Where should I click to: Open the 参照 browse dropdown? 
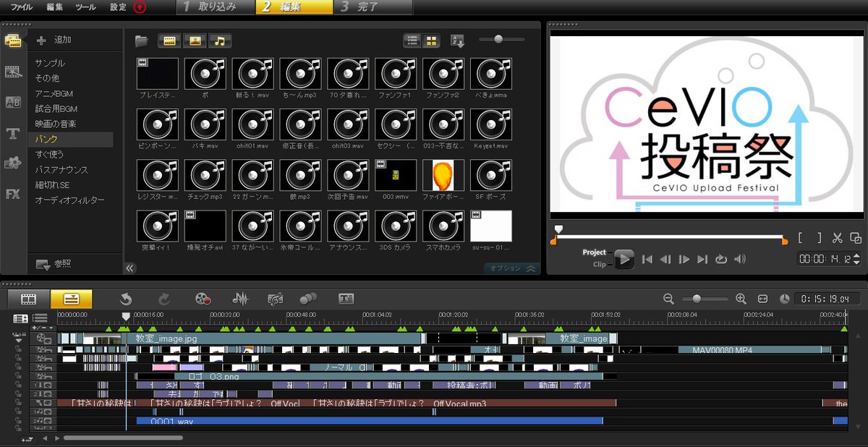point(53,264)
